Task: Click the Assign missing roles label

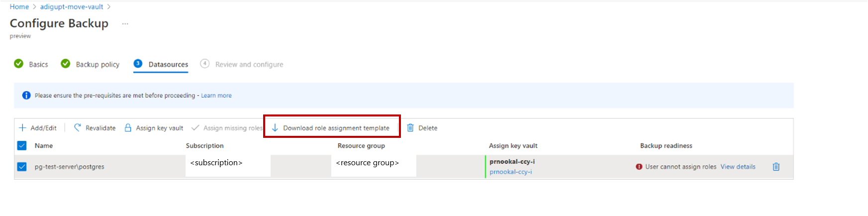Action: point(233,128)
